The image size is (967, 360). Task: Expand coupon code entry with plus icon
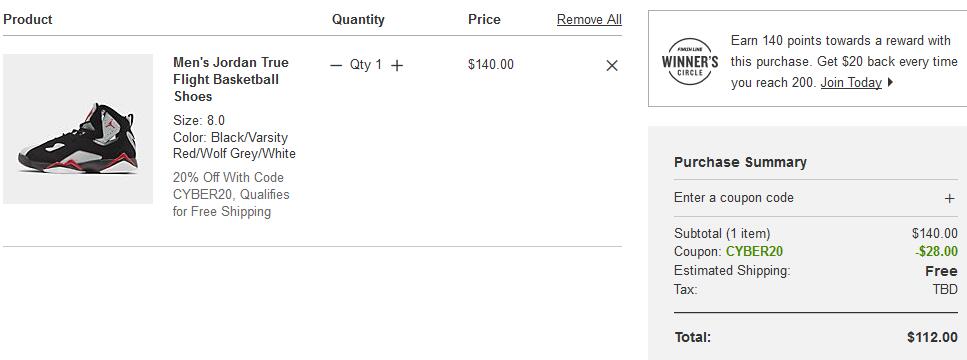pos(950,198)
